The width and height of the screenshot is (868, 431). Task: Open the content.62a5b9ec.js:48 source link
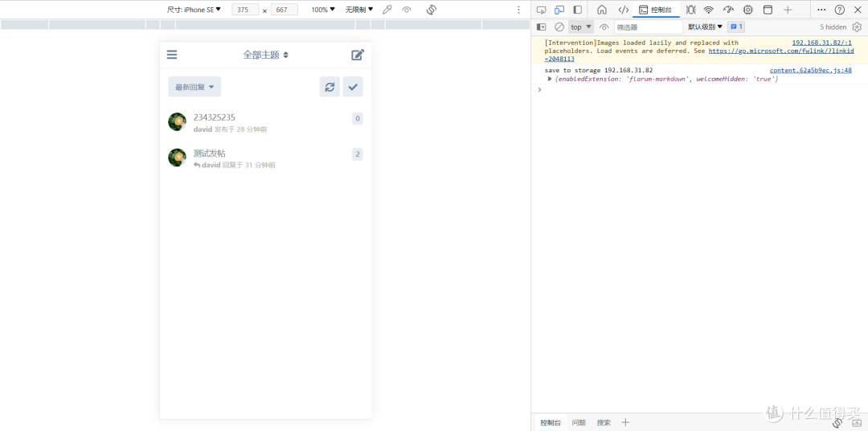pyautogui.click(x=810, y=70)
